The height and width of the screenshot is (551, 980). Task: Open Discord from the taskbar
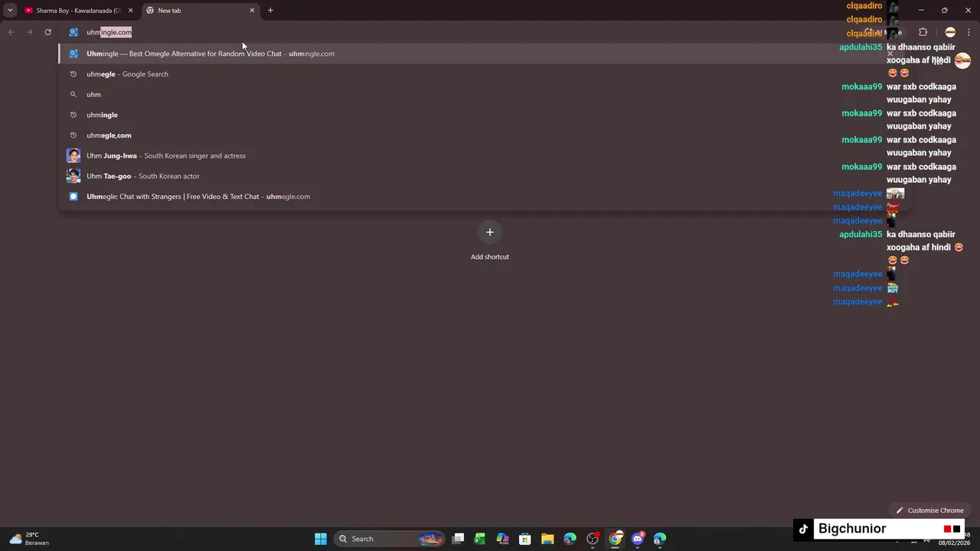tap(638, 539)
